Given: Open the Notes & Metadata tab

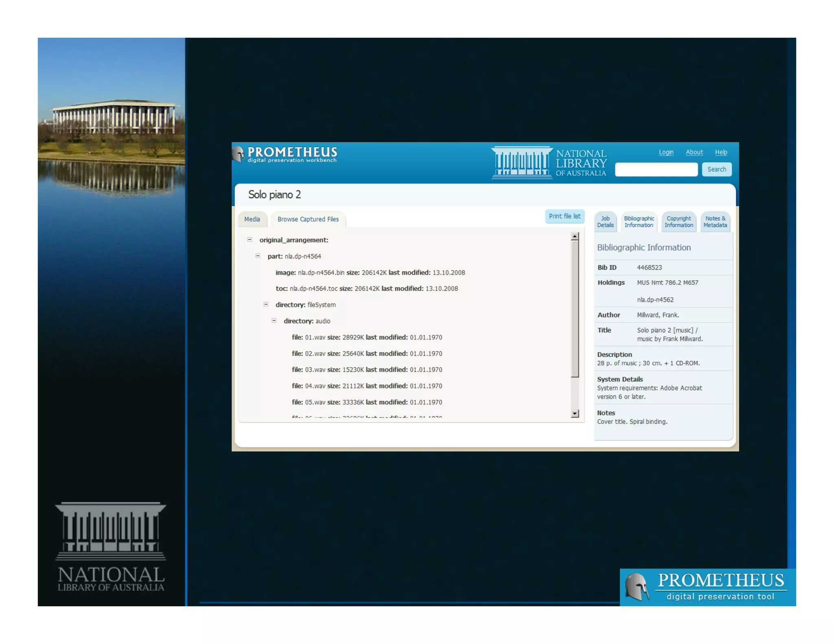Looking at the screenshot, I should [x=715, y=222].
